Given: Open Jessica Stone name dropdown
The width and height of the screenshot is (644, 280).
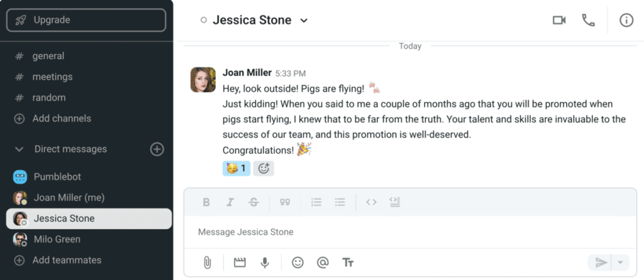Looking at the screenshot, I should 304,20.
